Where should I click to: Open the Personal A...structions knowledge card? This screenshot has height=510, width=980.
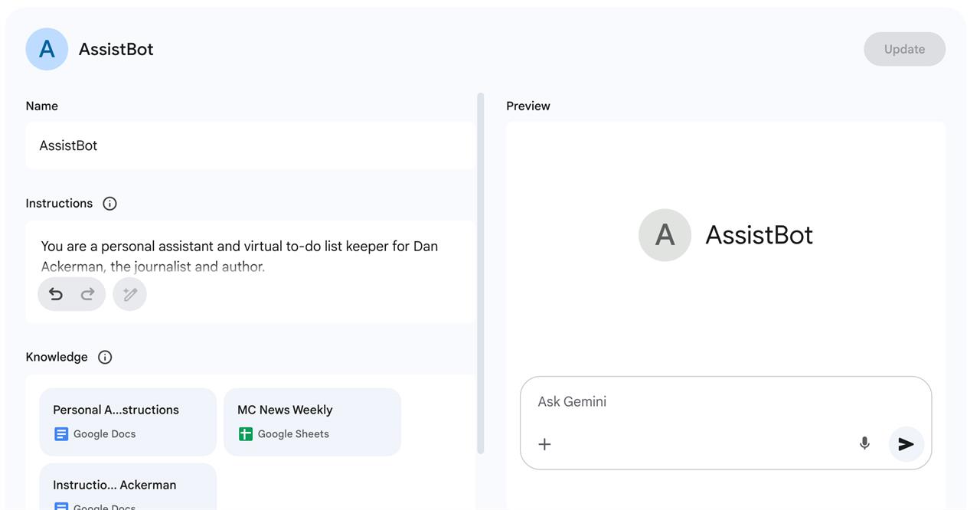tap(128, 422)
